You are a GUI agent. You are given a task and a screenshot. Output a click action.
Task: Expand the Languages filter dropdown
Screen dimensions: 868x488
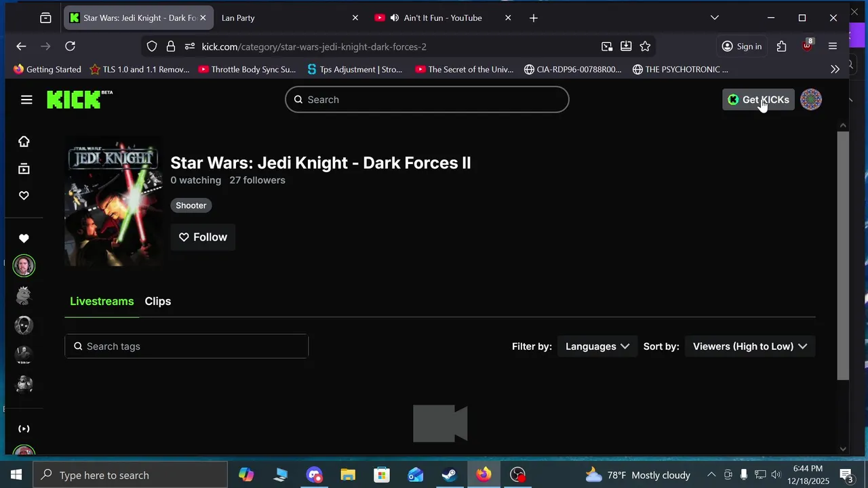coord(597,346)
